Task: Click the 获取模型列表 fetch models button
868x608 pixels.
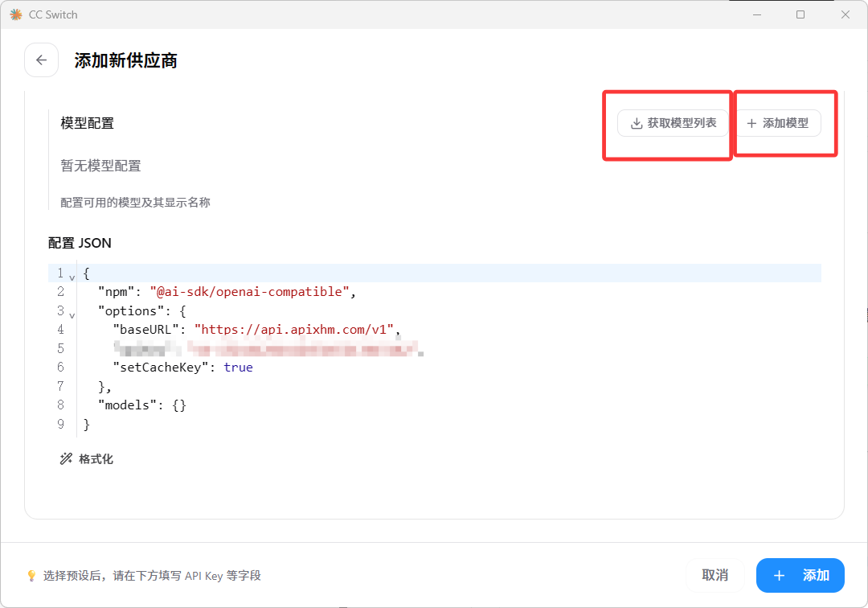Action: 674,123
